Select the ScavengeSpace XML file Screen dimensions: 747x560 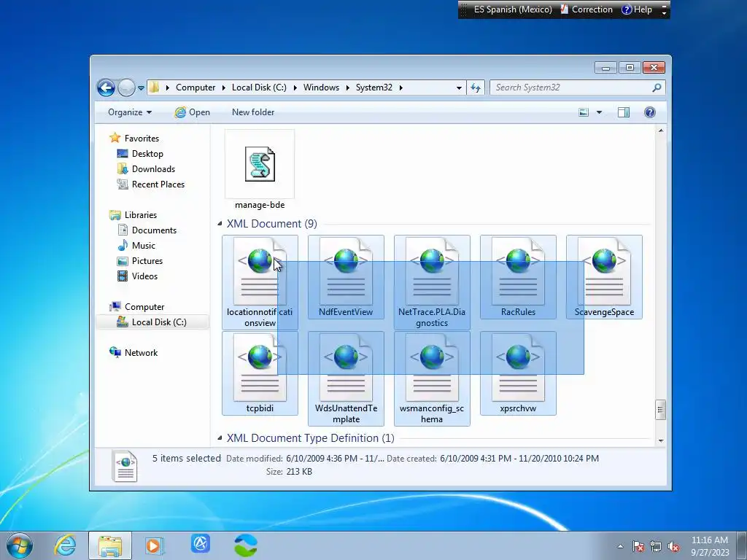click(x=604, y=277)
